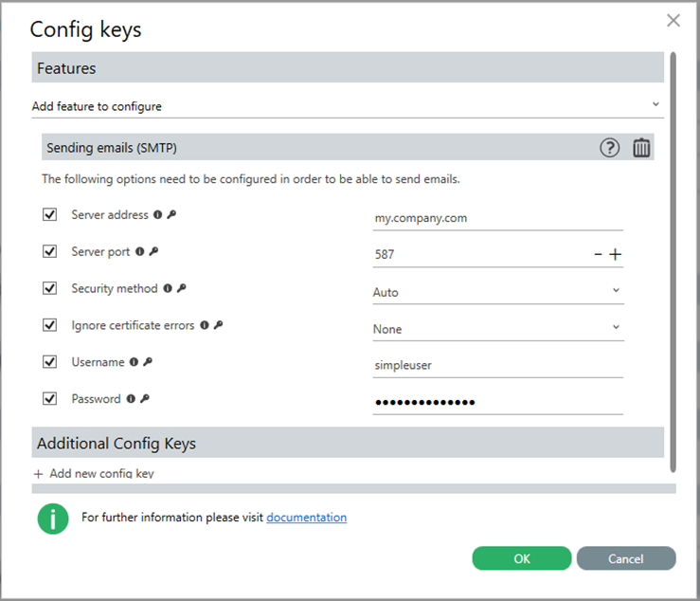Click the Features section header
The height and width of the screenshot is (601, 700).
(348, 67)
